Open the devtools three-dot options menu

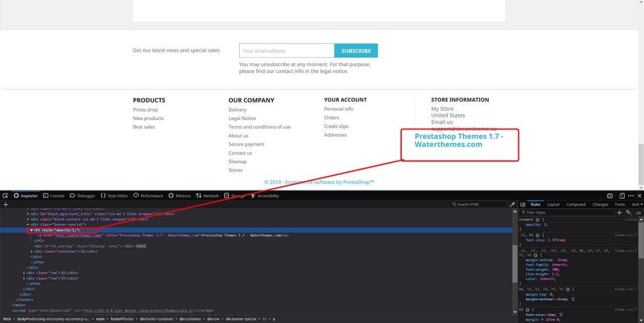pos(631,196)
